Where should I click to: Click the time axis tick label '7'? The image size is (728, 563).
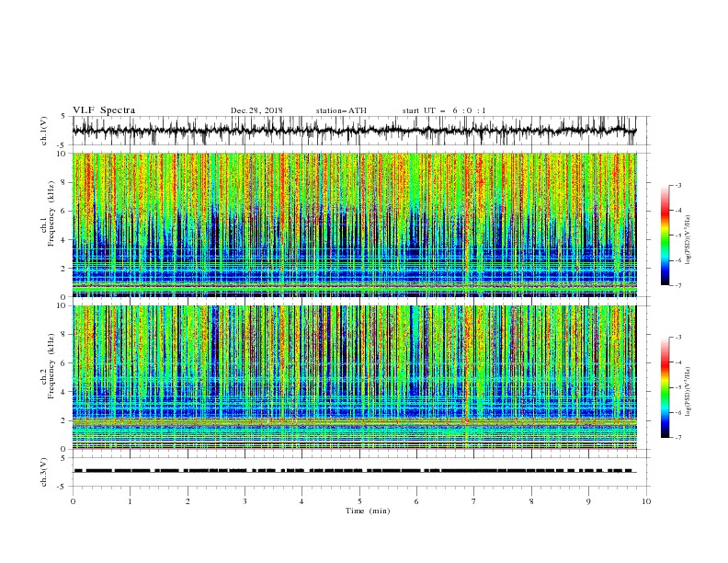point(474,501)
